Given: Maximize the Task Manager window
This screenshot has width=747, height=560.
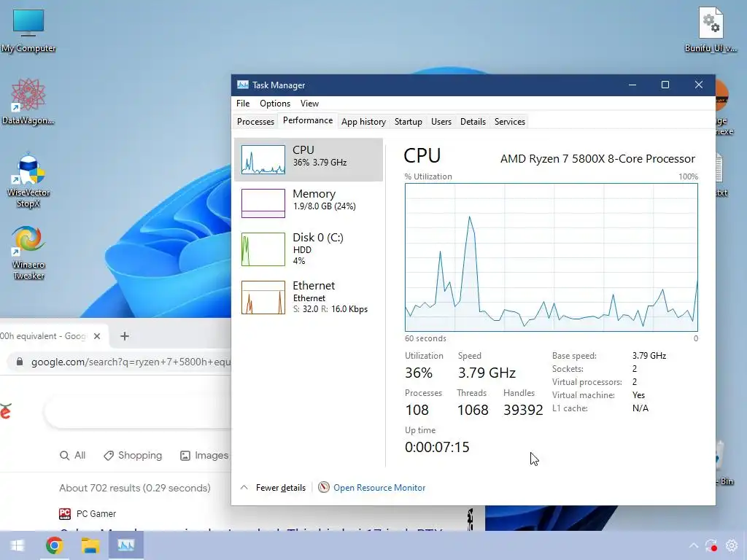Looking at the screenshot, I should coord(665,85).
